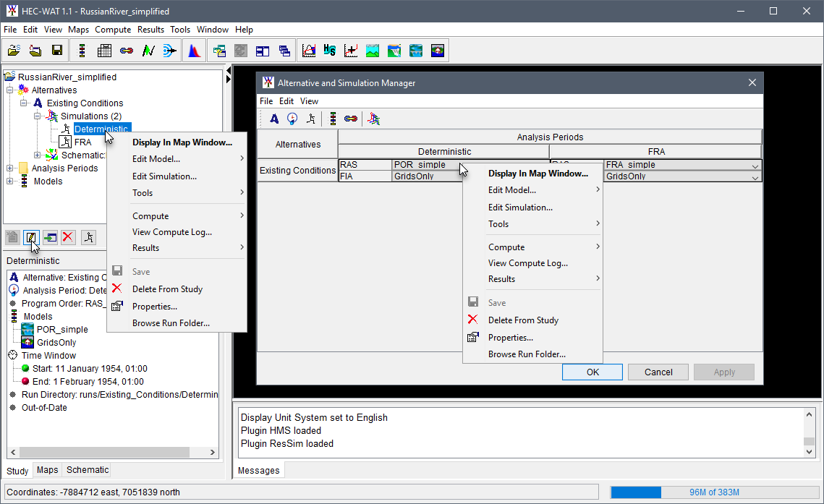Collapse the Simulations (2) tree node
824x504 pixels.
[38, 116]
